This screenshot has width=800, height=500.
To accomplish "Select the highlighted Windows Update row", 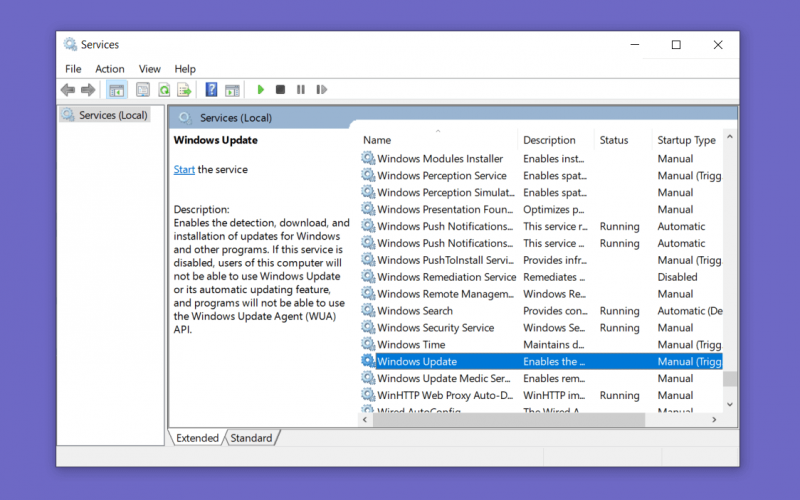I will tap(541, 361).
